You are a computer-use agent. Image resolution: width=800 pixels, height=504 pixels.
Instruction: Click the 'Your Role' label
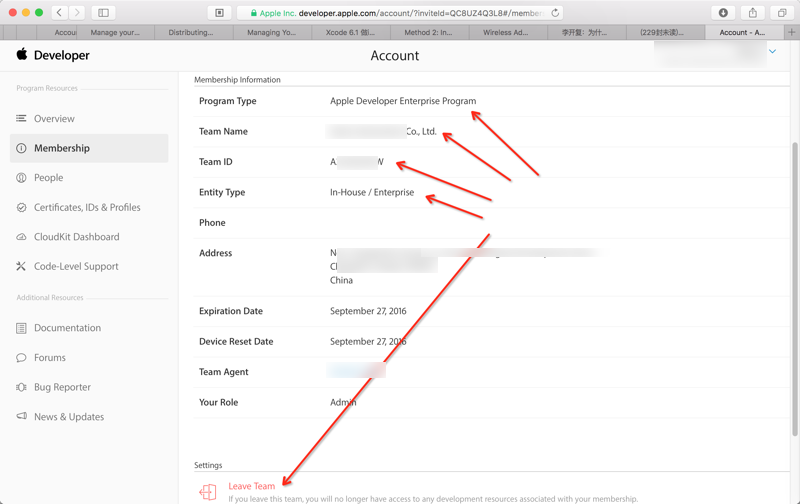pyautogui.click(x=218, y=402)
